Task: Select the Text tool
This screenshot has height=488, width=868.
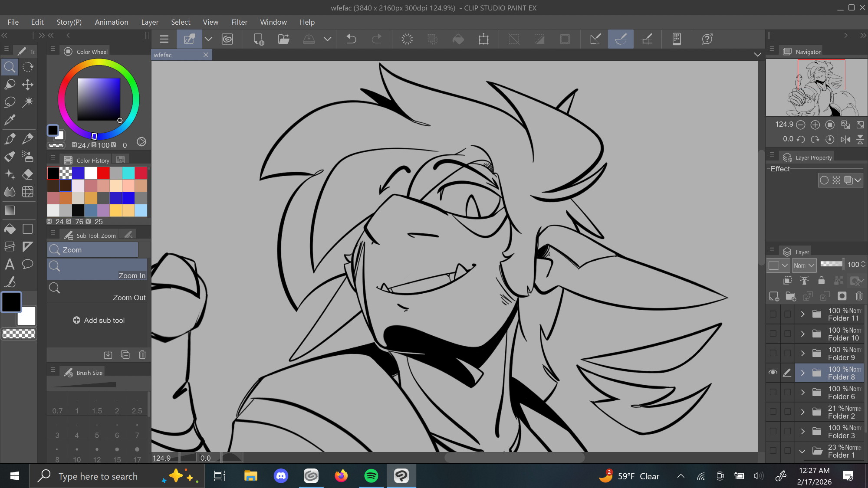Action: pos(10,264)
